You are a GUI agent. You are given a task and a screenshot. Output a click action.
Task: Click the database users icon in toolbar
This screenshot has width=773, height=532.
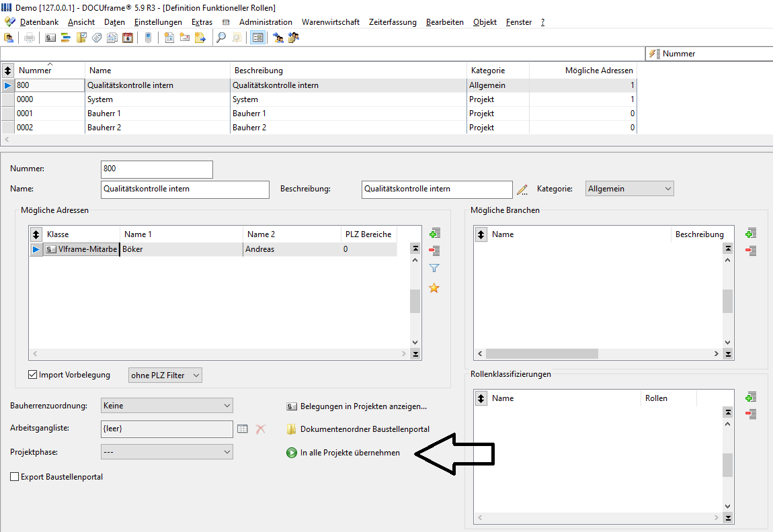[x=8, y=38]
